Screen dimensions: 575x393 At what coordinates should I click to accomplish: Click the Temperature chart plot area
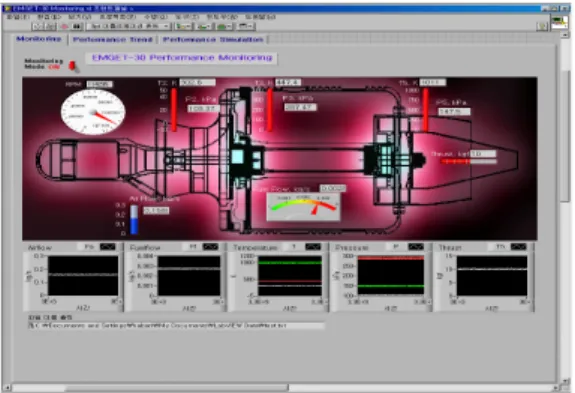pyautogui.click(x=290, y=276)
